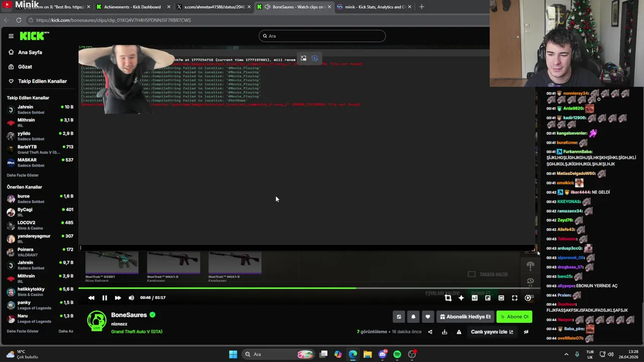Image resolution: width=644 pixels, height=362 pixels.
Task: Skip back with the rewind button
Action: 91,298
